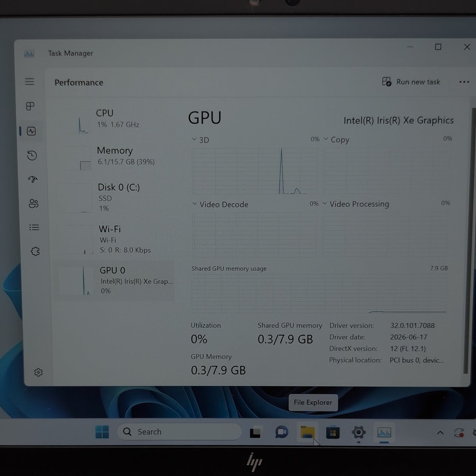476x476 pixels.
Task: Open the Startup apps page icon
Action: point(33,179)
